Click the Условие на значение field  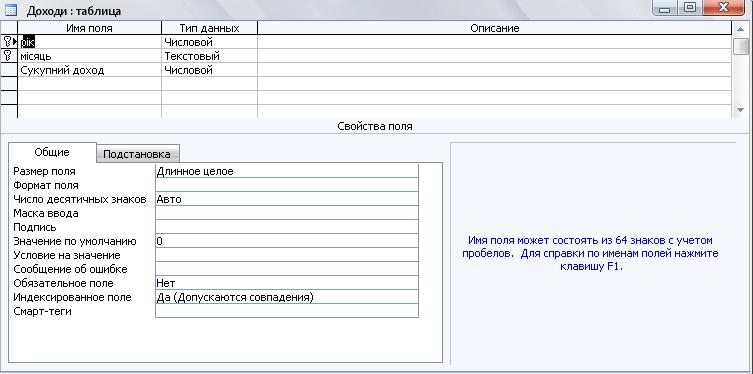pos(287,255)
